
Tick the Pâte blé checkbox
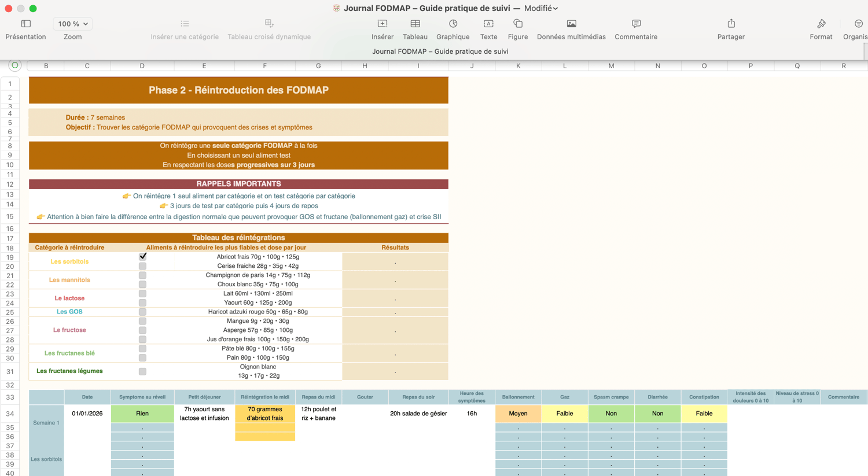point(142,349)
